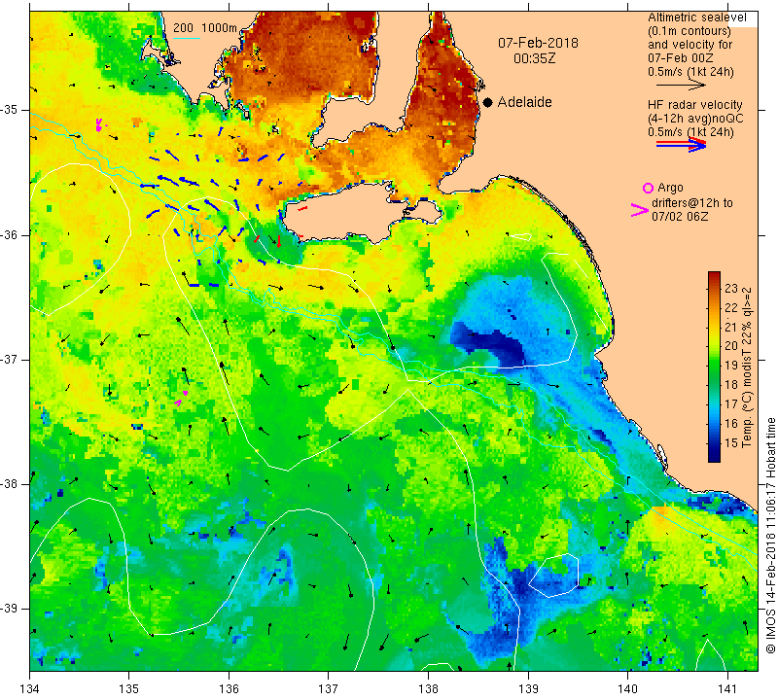Click the '07/02 06Z' drifter legend text

pyautogui.click(x=680, y=216)
